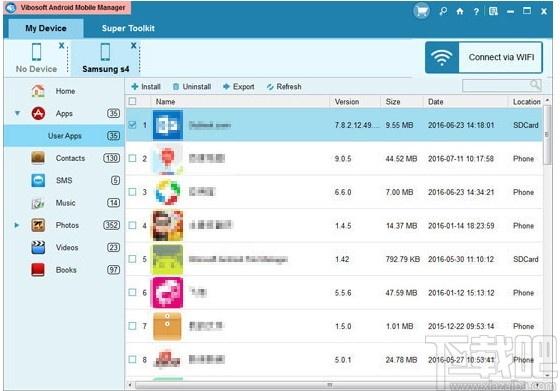Click the version value 5.5.6
560x391 pixels.
(343, 293)
